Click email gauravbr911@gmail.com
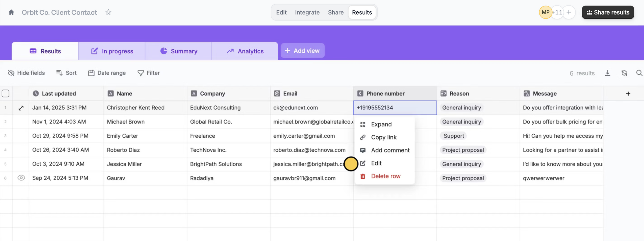Screen dimensions: 644x241 click(312, 178)
